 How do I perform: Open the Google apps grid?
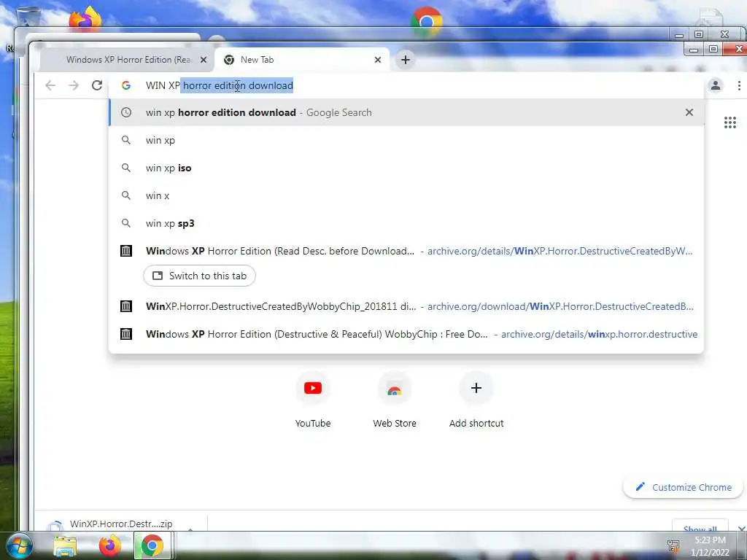pos(729,122)
